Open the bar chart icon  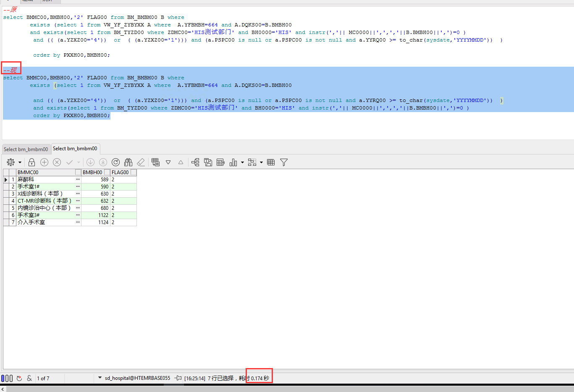click(233, 162)
